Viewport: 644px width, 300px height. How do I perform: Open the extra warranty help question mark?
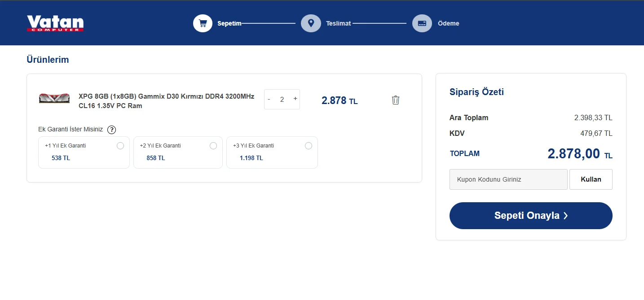112,130
